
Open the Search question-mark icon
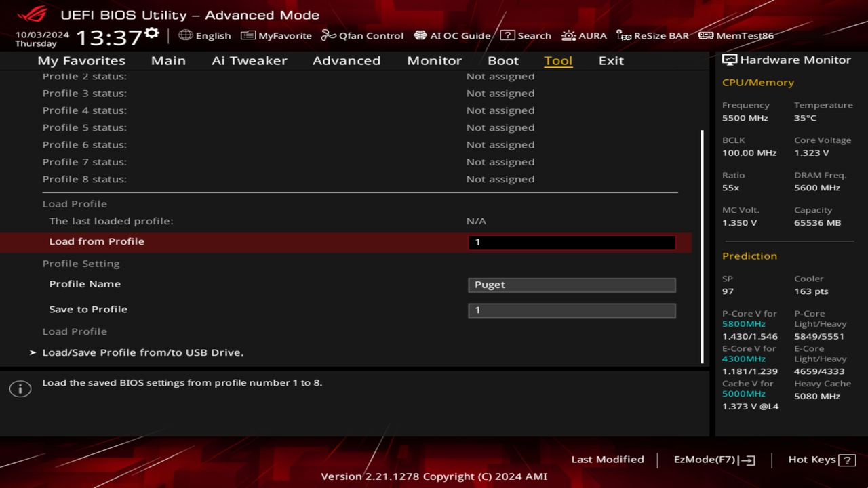coord(507,35)
